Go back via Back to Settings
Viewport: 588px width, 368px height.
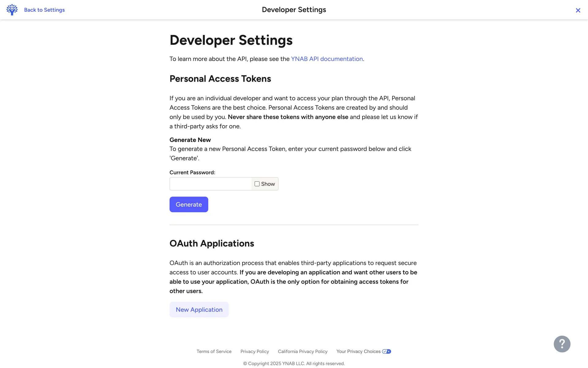[44, 10]
